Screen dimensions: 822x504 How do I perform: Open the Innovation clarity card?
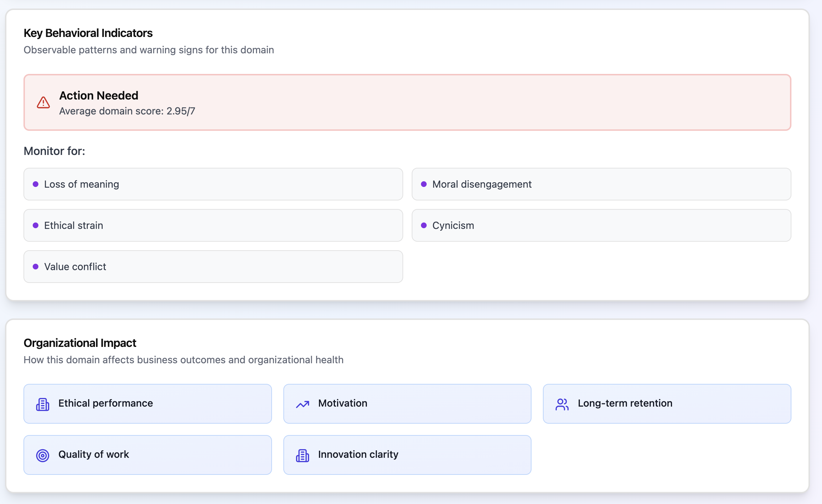tap(407, 455)
